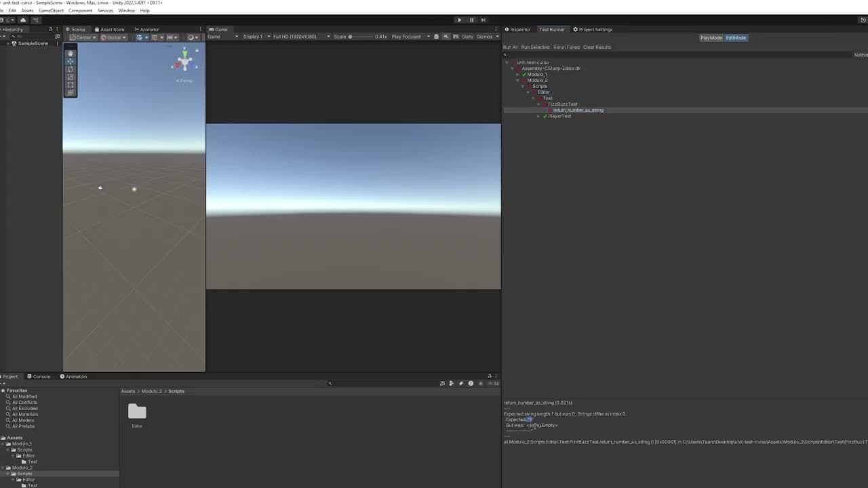868x488 pixels.
Task: Select the Scale tool in the scene toolbar
Action: [x=71, y=77]
